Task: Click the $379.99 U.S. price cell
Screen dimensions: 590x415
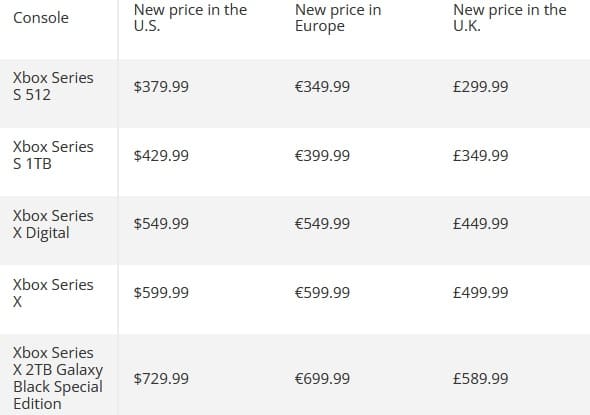Action: pyautogui.click(x=161, y=87)
